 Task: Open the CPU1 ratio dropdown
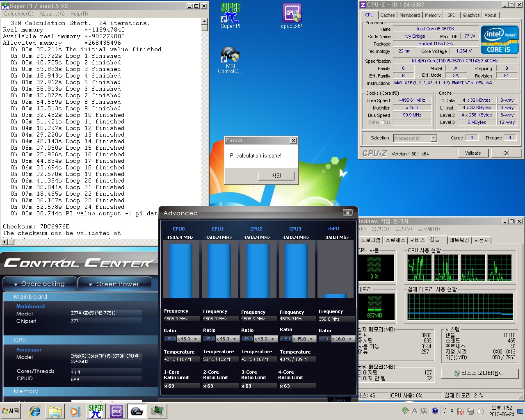point(235,339)
